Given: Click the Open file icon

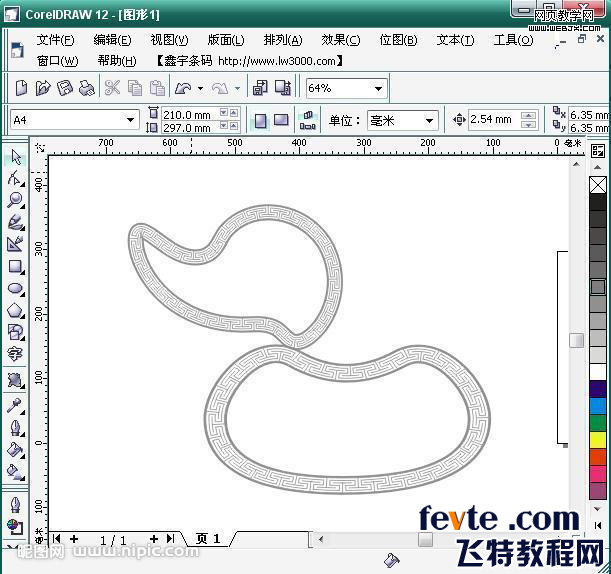Looking at the screenshot, I should coord(43,88).
